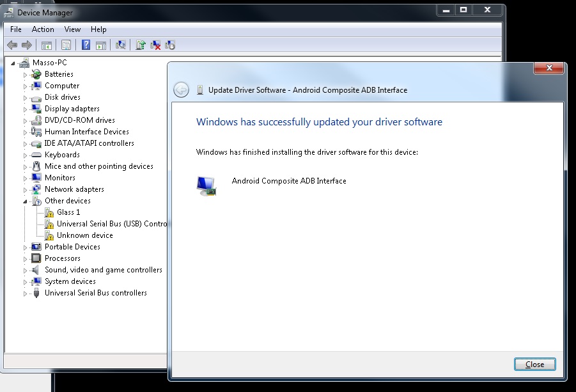
Task: Select Universal Serial Bus (USB) Controller entry
Action: click(112, 224)
